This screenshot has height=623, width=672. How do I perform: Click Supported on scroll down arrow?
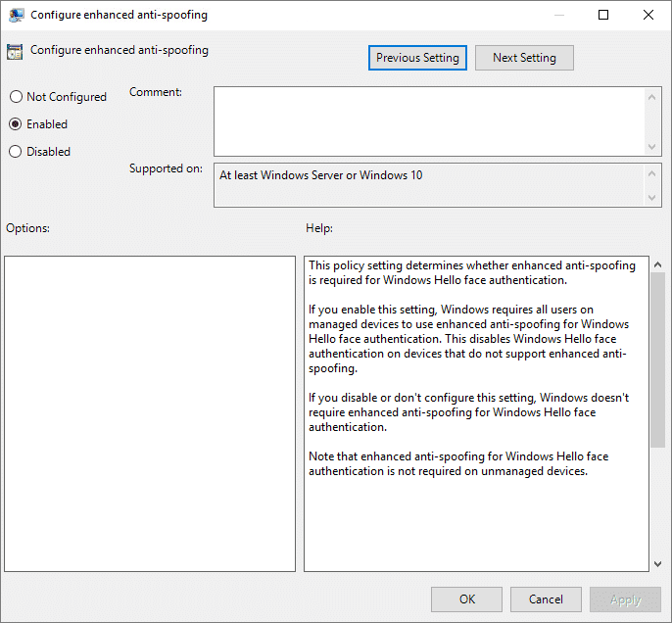tap(651, 198)
